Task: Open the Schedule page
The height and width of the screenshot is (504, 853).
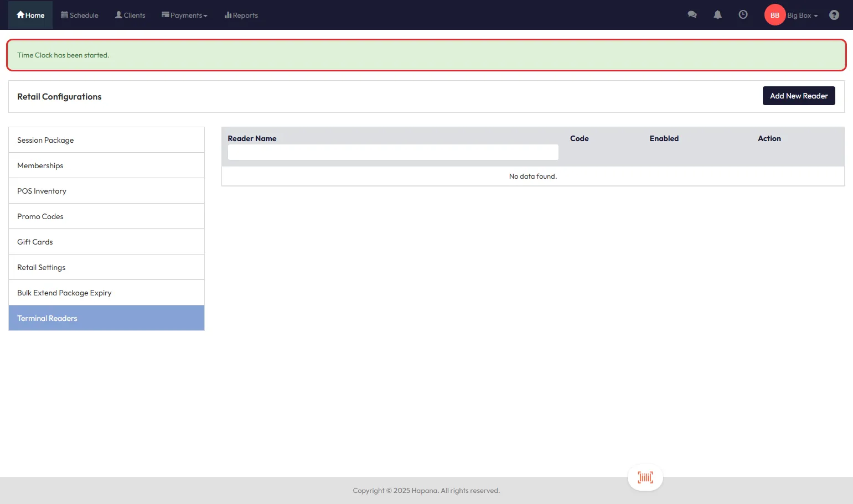Action: point(80,15)
